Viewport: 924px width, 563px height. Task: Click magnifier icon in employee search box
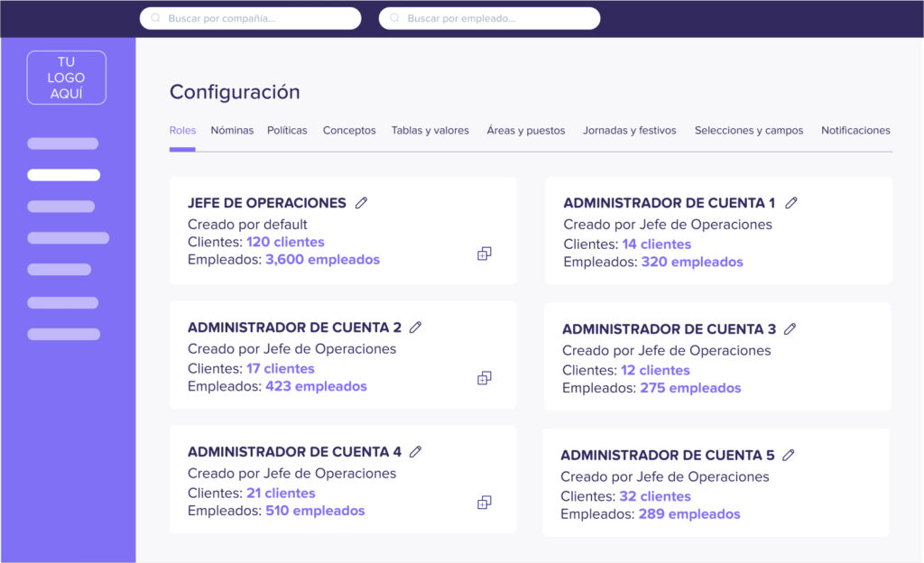coord(395,18)
